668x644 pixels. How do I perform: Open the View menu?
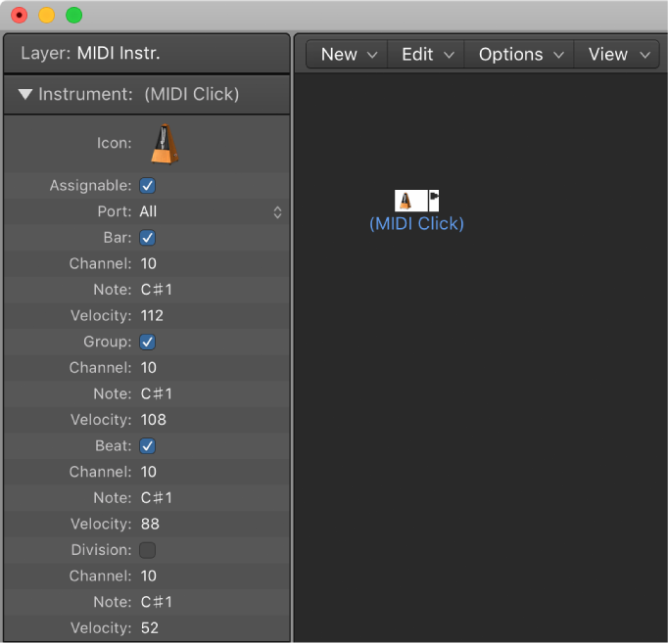pyautogui.click(x=618, y=55)
